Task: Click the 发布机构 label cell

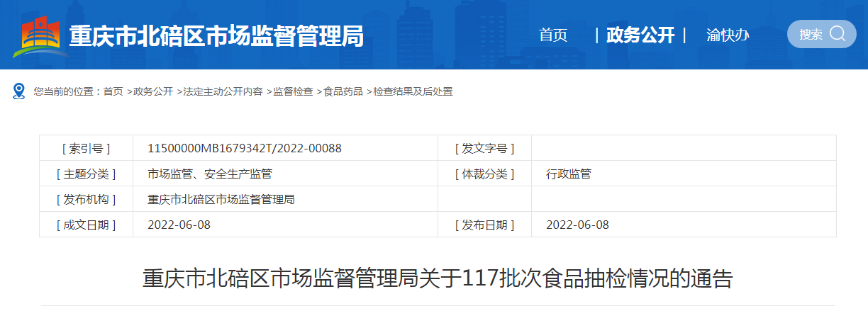Action: pyautogui.click(x=86, y=199)
